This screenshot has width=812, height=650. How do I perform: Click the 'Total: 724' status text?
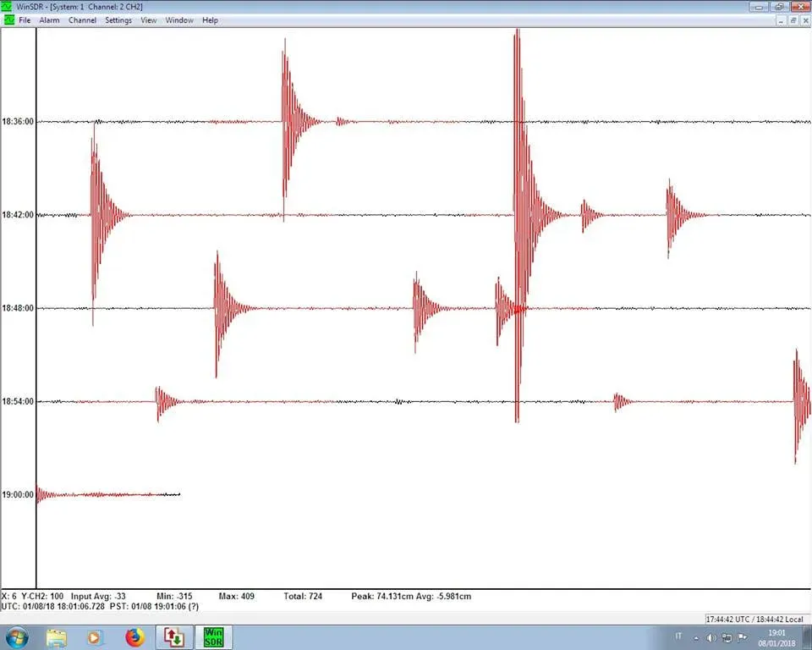click(303, 596)
